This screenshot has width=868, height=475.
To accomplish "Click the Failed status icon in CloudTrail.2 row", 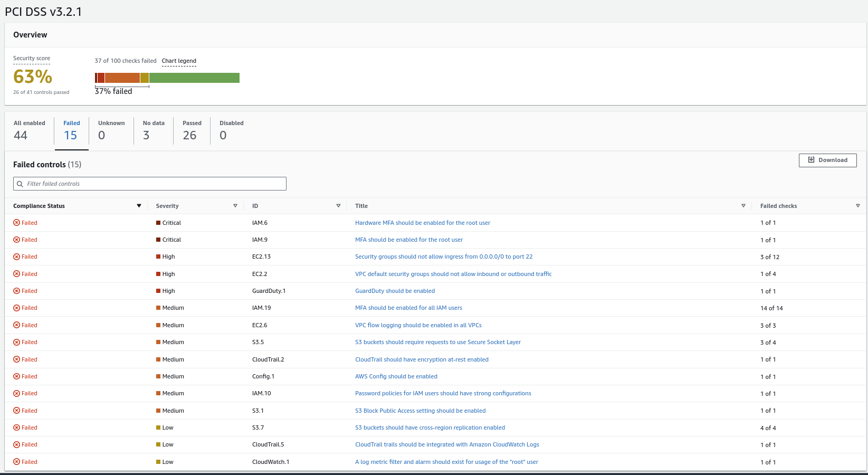I will [x=16, y=359].
